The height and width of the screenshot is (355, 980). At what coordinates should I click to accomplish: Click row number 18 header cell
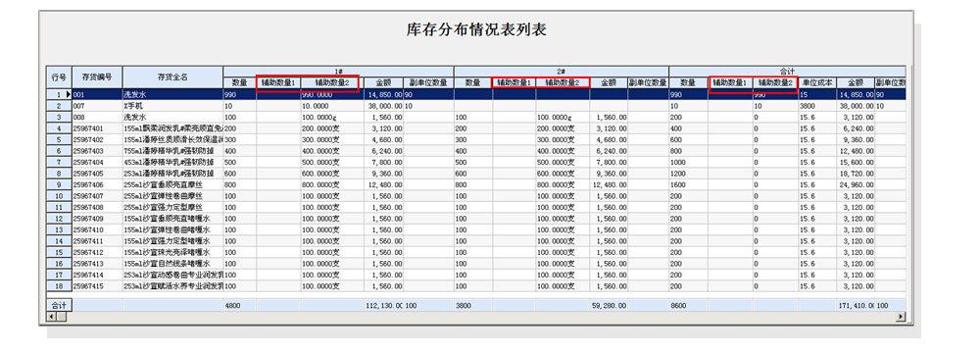click(x=60, y=285)
